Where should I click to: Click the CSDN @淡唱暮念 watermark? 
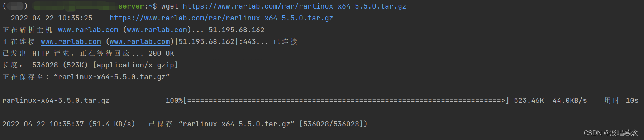[611, 133]
